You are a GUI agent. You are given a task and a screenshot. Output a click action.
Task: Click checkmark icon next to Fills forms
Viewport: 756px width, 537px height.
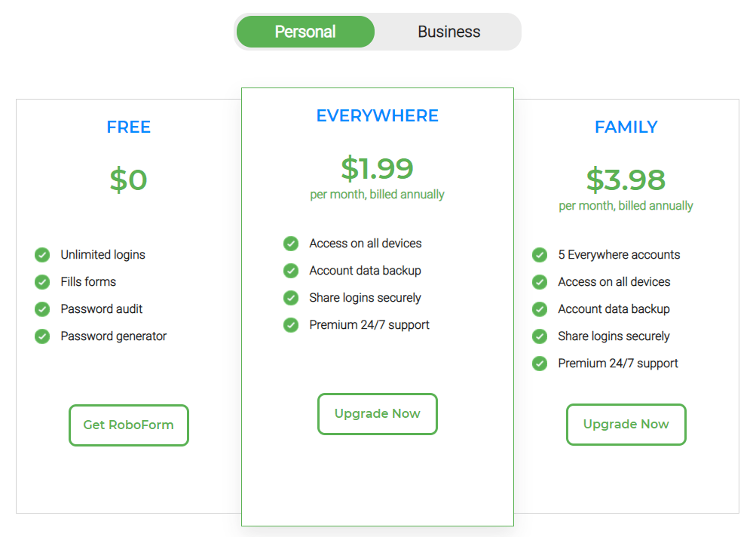click(42, 282)
